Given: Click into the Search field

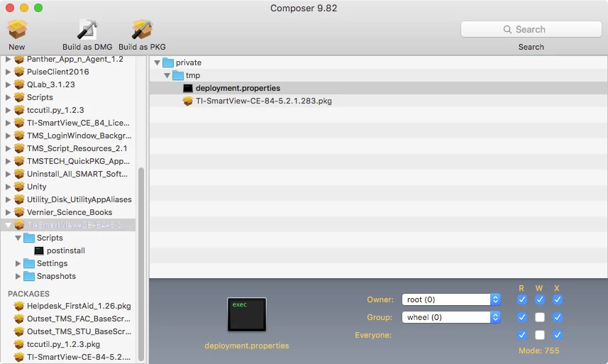Looking at the screenshot, I should [x=531, y=30].
